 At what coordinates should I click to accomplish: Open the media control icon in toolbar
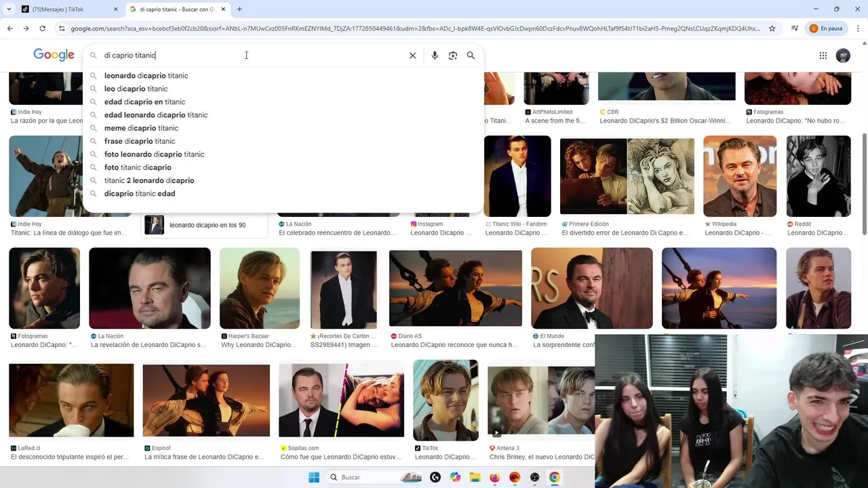pyautogui.click(x=795, y=28)
